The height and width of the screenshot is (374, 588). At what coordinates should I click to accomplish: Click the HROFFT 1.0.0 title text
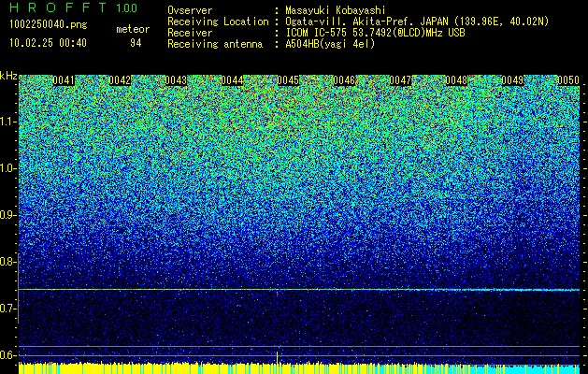click(x=74, y=7)
